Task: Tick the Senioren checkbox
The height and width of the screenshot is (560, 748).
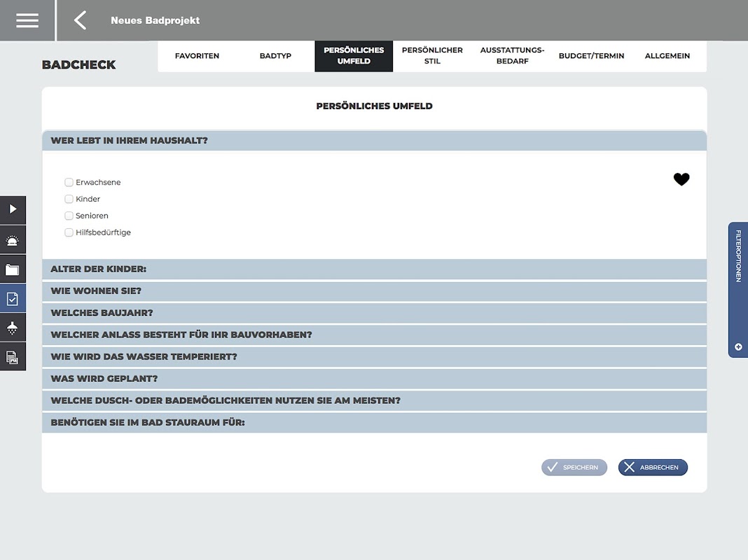Action: [x=69, y=216]
